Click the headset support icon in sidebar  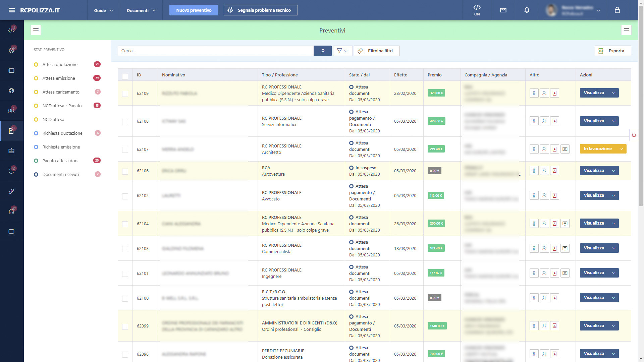[x=11, y=211]
